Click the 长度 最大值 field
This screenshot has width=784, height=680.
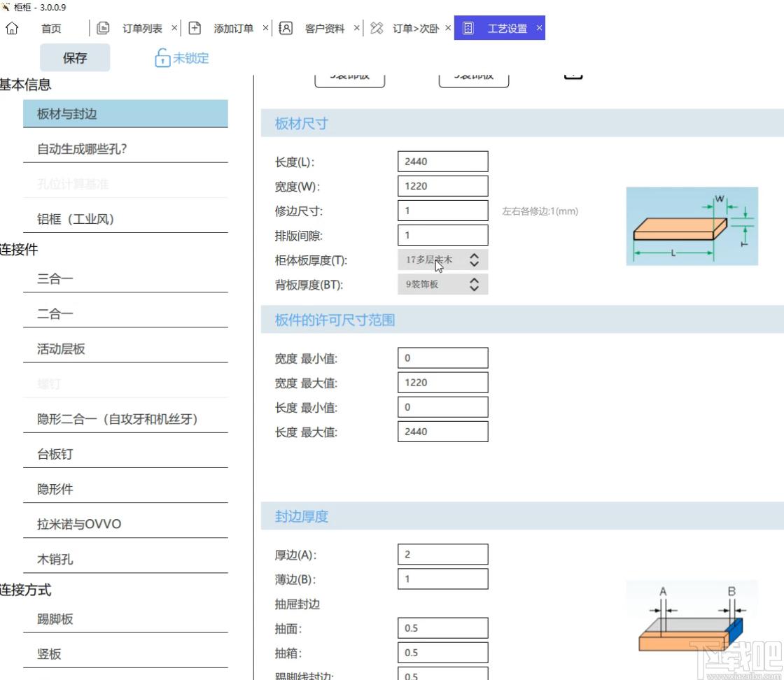(x=442, y=431)
